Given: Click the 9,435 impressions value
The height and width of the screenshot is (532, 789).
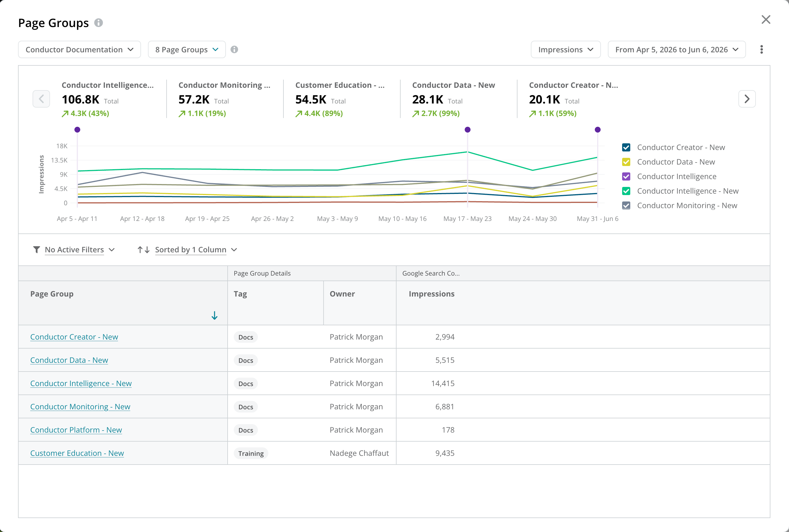Looking at the screenshot, I should pyautogui.click(x=445, y=453).
